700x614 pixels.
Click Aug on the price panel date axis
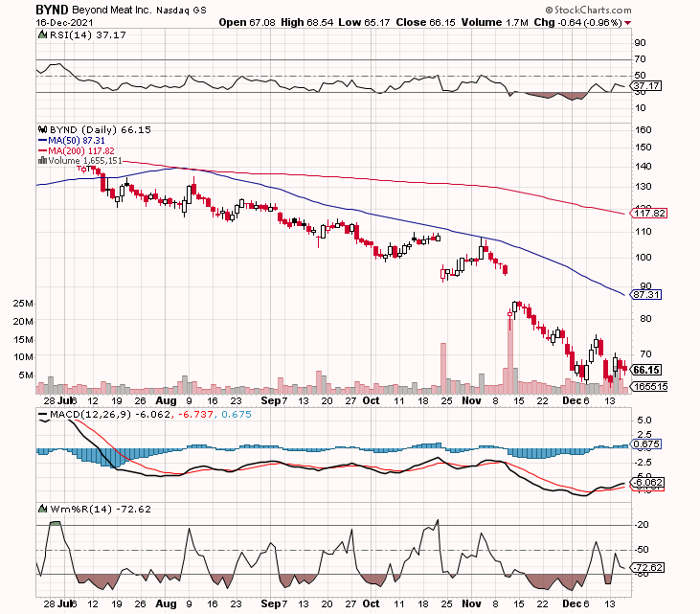click(166, 401)
